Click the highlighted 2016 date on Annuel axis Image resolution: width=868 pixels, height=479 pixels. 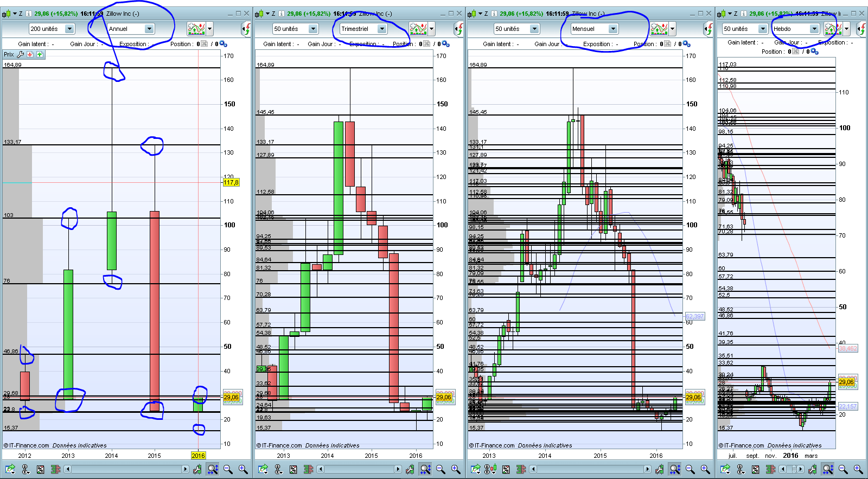[198, 456]
